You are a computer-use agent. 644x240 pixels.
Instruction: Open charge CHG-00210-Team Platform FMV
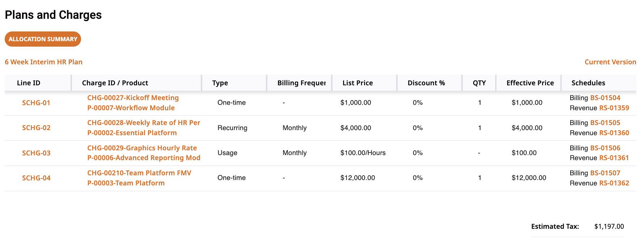coord(139,173)
